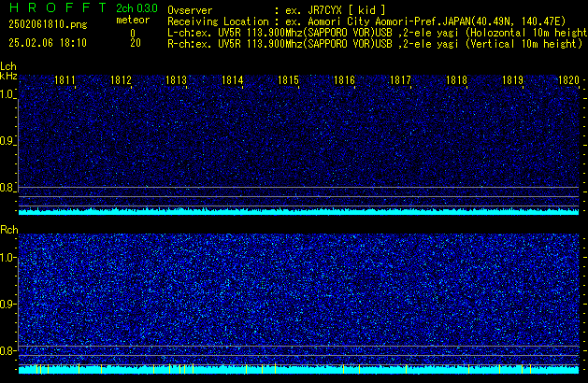Click the kHz axis unit label

[x=8, y=76]
